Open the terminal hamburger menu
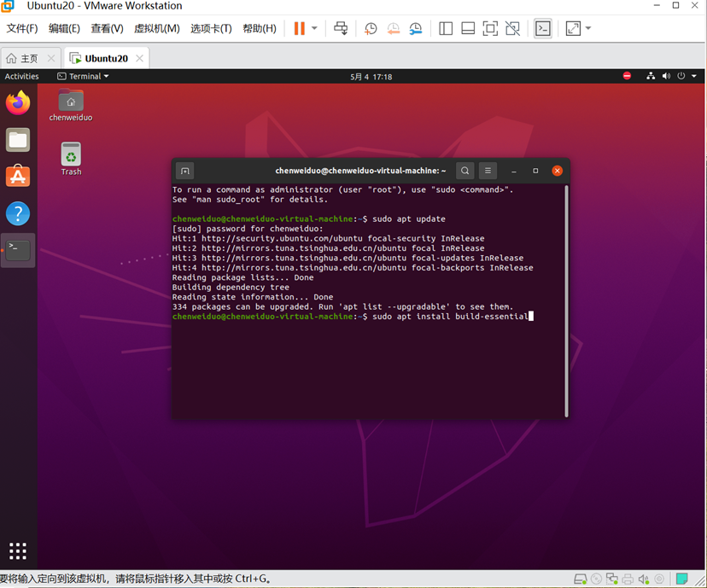The width and height of the screenshot is (707, 588). 488,171
